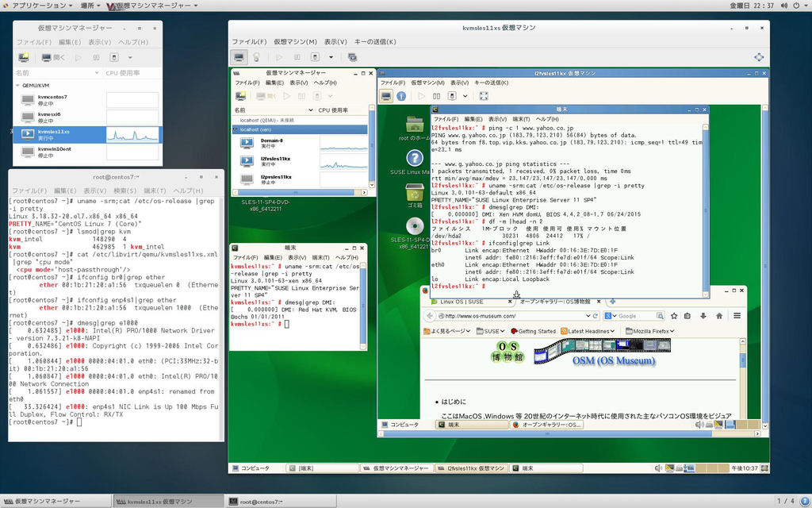
Task: Click the run icon in kvmsles11xs toolbar
Action: point(279,57)
